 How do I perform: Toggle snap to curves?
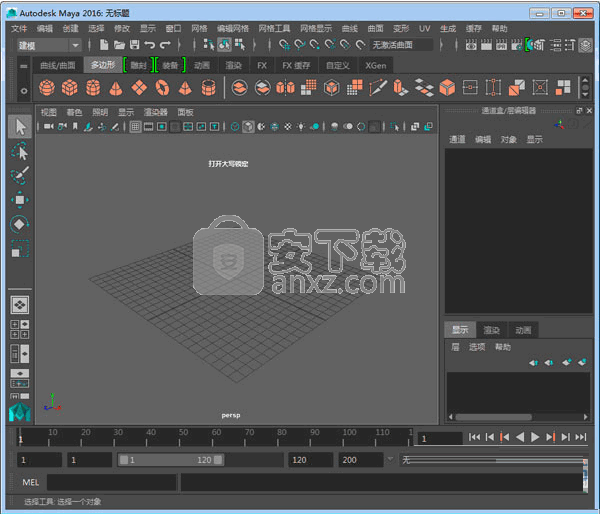[299, 45]
